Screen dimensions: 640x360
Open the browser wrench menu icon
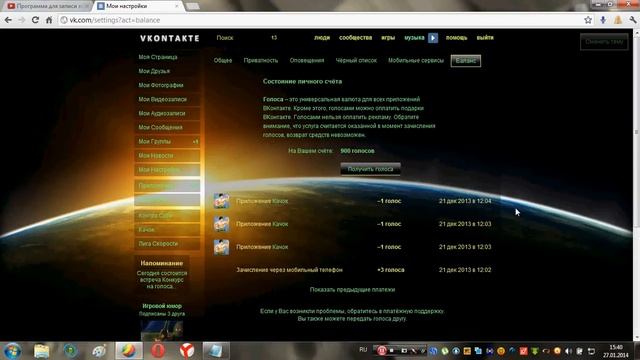(x=633, y=20)
